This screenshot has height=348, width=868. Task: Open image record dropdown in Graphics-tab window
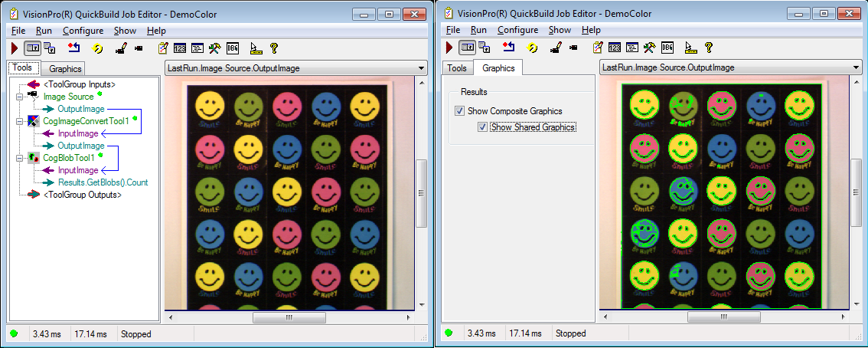pyautogui.click(x=857, y=67)
